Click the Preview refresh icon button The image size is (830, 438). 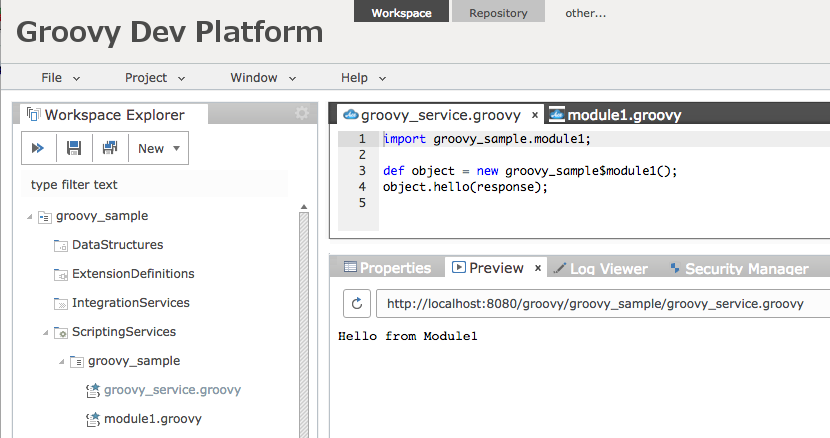tap(357, 303)
